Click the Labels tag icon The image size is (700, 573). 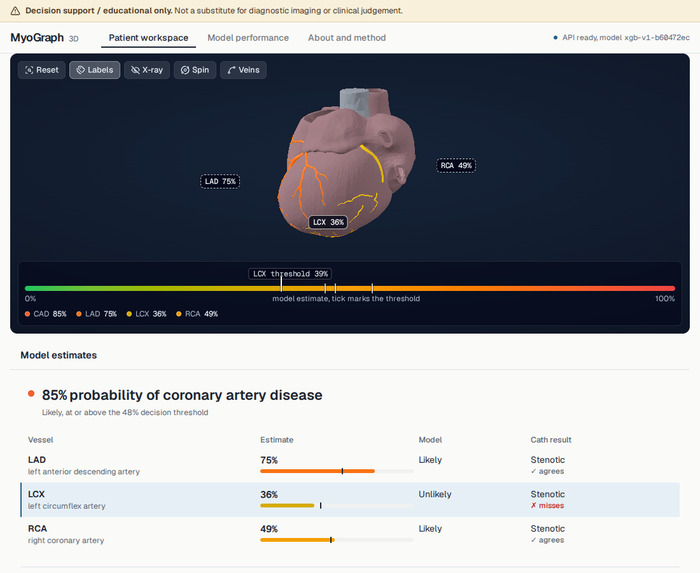[80, 70]
